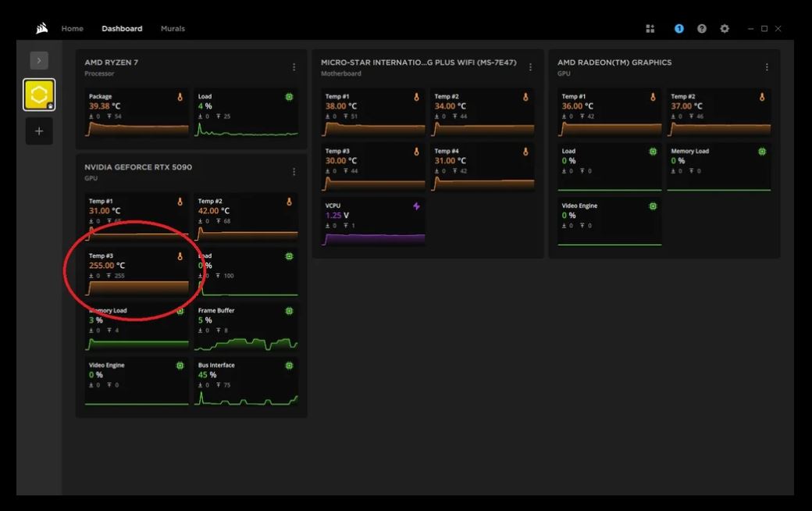The width and height of the screenshot is (812, 511).
Task: Open the widgets grid icon
Action: (x=650, y=28)
